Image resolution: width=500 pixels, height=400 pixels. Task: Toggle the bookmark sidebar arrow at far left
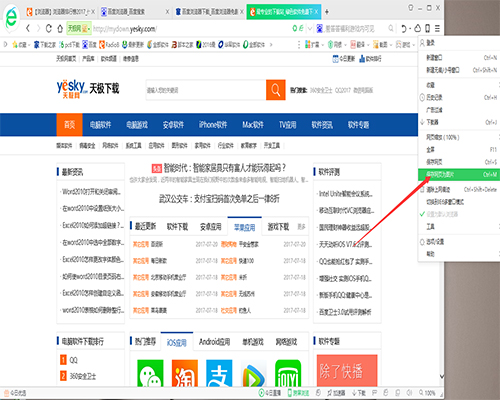click(5, 44)
